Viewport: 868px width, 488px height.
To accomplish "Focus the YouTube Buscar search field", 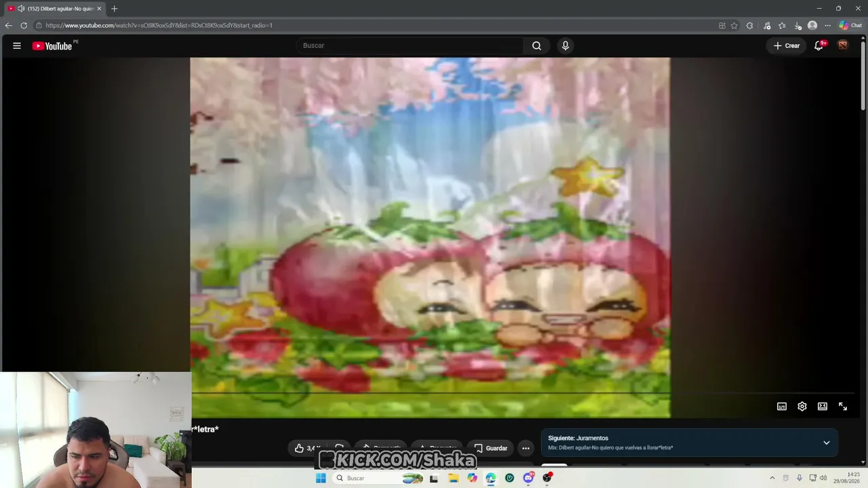I will [x=410, y=45].
